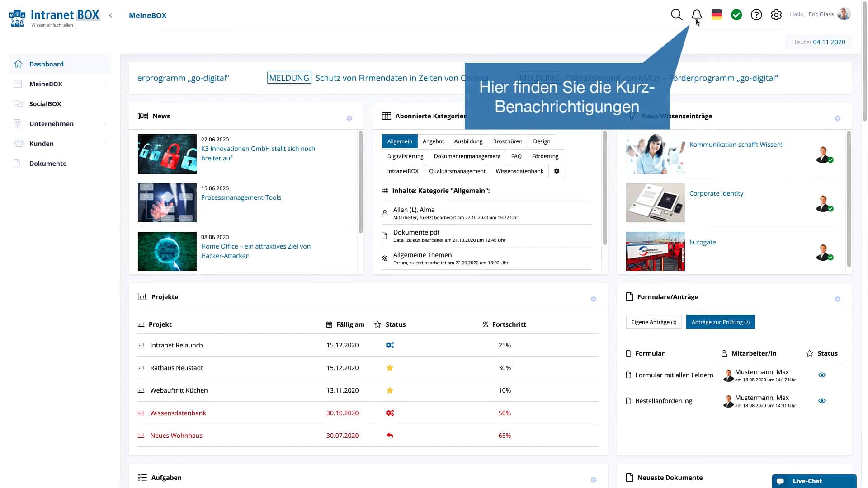Open news K3 Innovationen GmbH article

click(258, 153)
